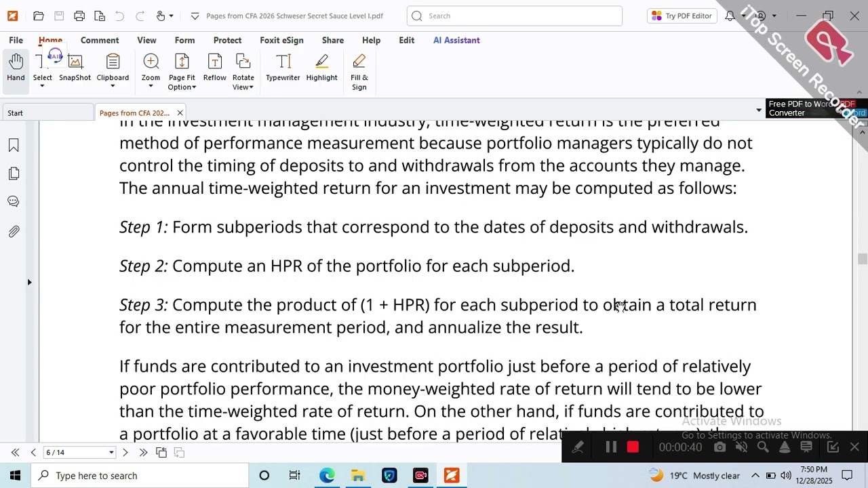
Task: Open the Form tab
Action: coord(184,40)
